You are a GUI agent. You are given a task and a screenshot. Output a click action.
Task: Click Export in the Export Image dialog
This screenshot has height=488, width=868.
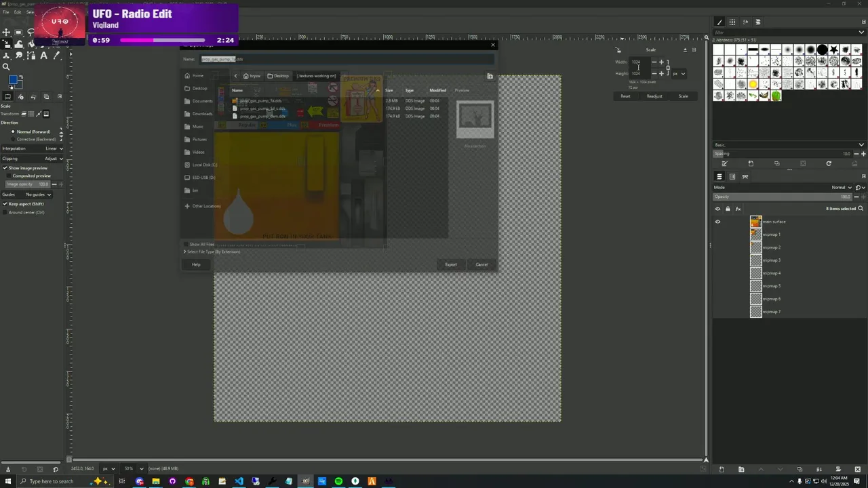pos(451,264)
